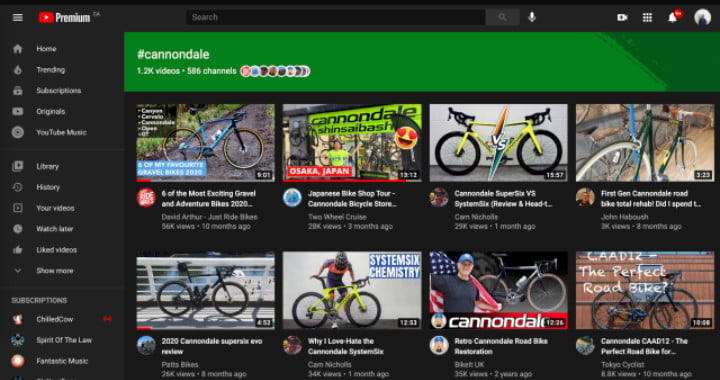Open Watch later from sidebar

pyautogui.click(x=62, y=229)
